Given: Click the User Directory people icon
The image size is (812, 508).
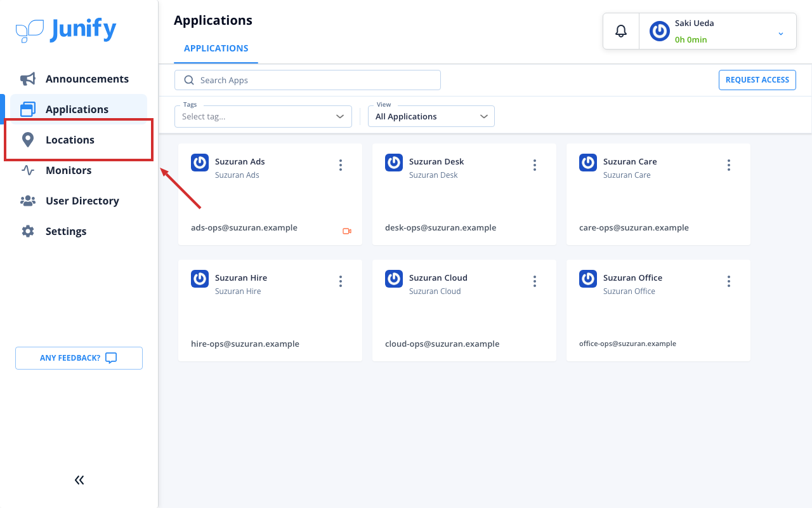Looking at the screenshot, I should [28, 201].
